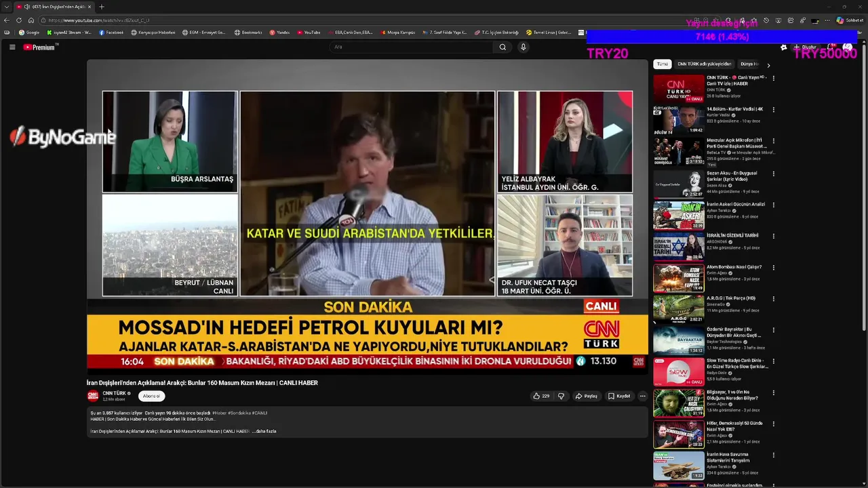This screenshot has width=868, height=488.
Task: Open 'Sezen Aksu - En Duygusal' title
Action: click(x=732, y=176)
